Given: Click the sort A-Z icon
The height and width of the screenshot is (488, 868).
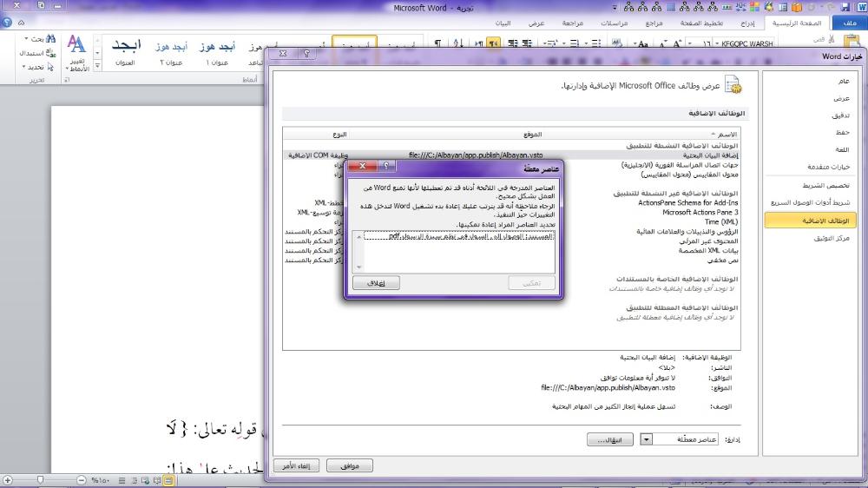Looking at the screenshot, I should click(458, 43).
